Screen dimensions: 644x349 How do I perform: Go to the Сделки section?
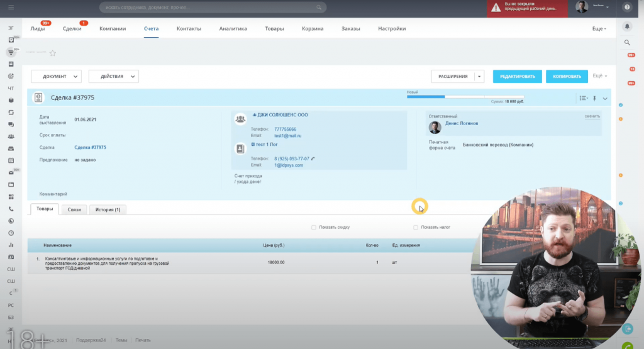[x=72, y=29]
